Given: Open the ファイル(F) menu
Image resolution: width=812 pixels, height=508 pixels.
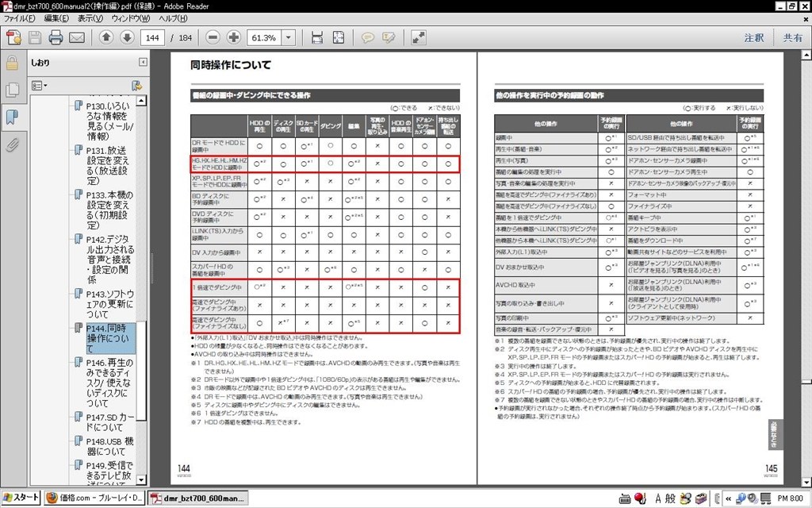Looking at the screenshot, I should pyautogui.click(x=19, y=18).
